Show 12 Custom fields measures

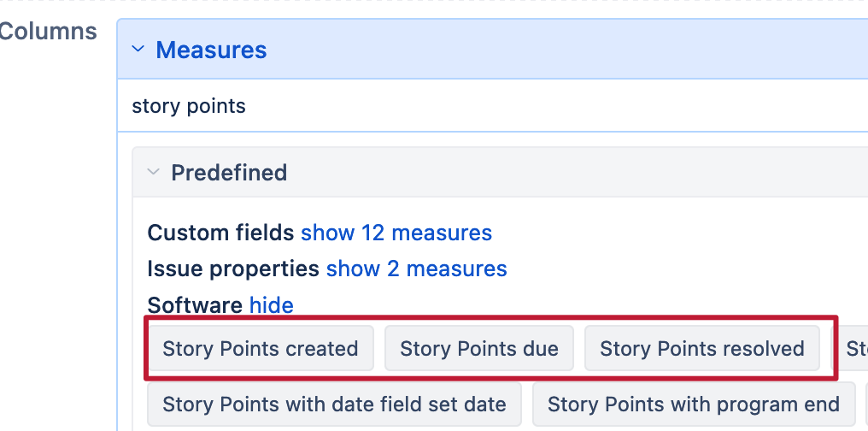point(396,233)
